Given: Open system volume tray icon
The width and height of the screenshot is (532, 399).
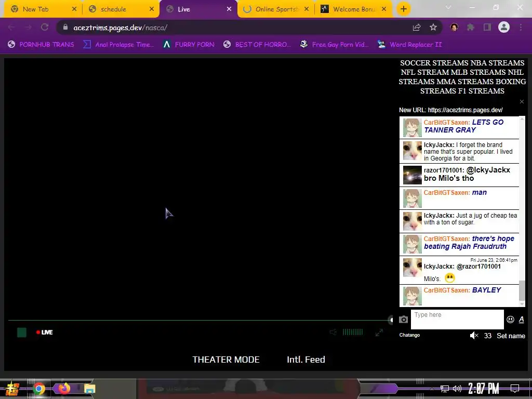Looking at the screenshot, I should pyautogui.click(x=457, y=389).
